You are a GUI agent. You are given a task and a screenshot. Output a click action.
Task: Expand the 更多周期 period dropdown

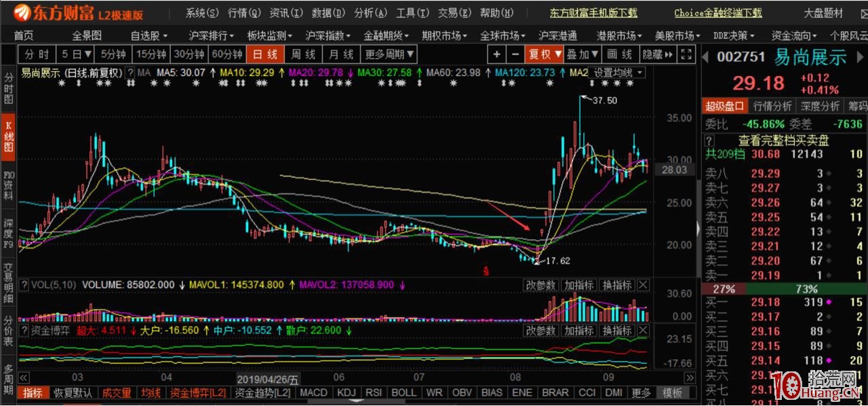coord(389,54)
